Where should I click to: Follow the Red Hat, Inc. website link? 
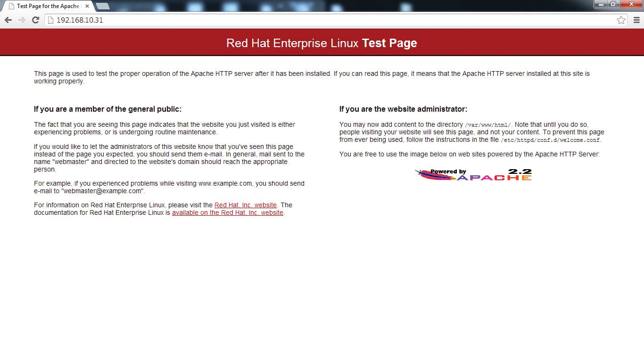point(246,205)
